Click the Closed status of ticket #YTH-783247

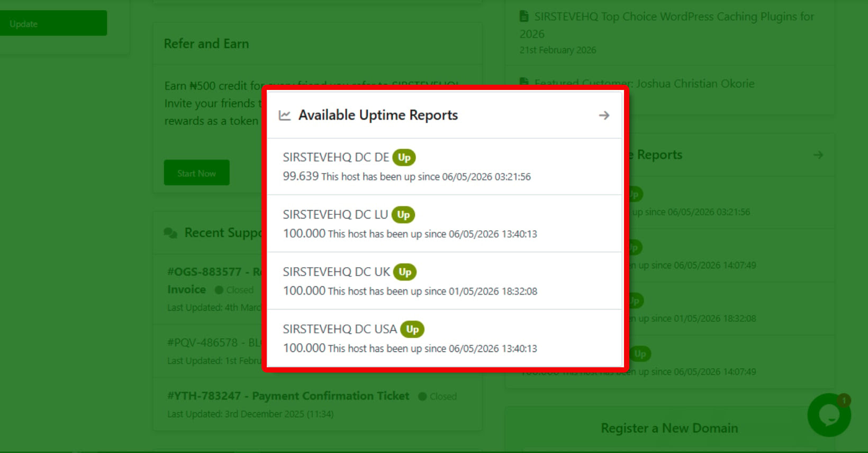438,396
